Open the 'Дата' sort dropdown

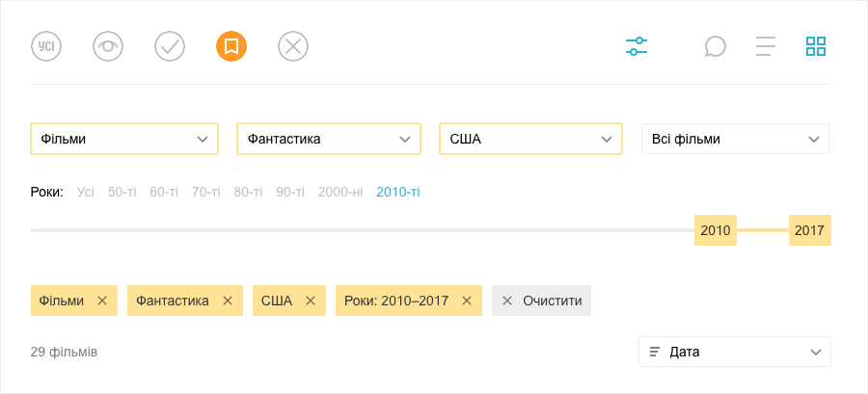(735, 352)
